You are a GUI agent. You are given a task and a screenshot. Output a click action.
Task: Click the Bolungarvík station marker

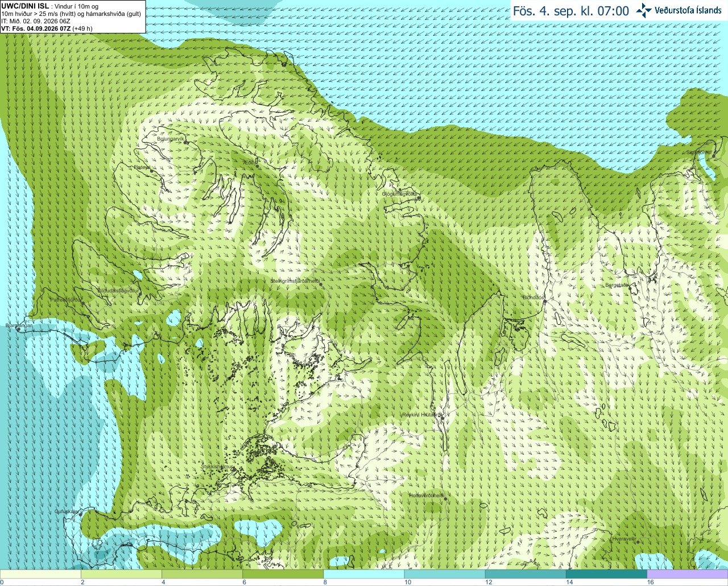(185, 143)
